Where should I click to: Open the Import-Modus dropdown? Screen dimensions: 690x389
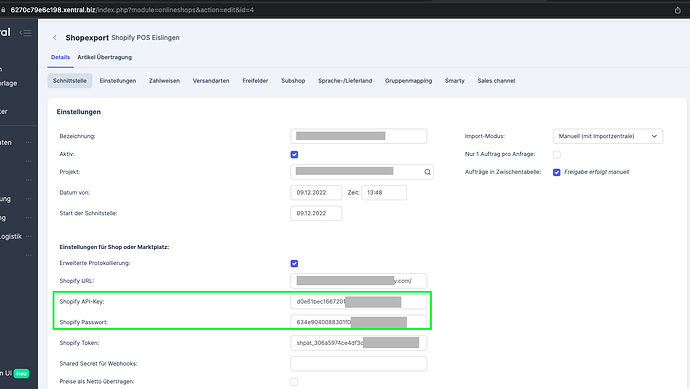[608, 136]
